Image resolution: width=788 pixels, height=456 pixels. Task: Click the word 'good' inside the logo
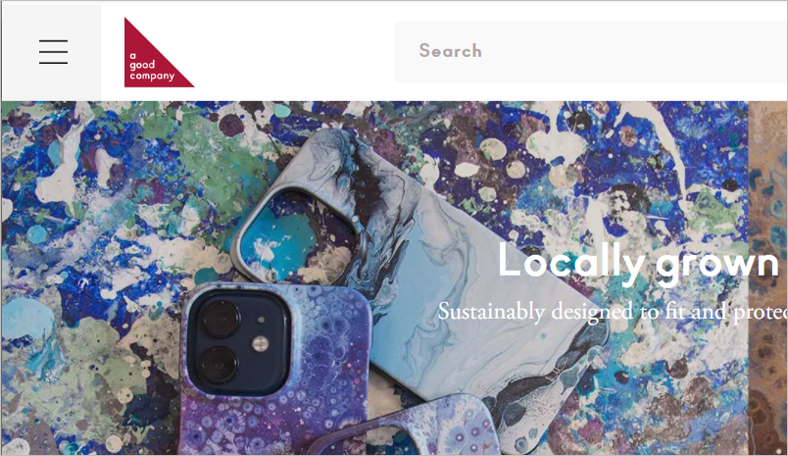(142, 65)
